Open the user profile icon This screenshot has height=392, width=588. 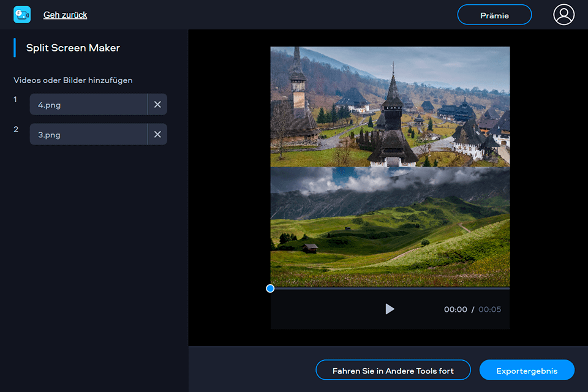click(563, 15)
